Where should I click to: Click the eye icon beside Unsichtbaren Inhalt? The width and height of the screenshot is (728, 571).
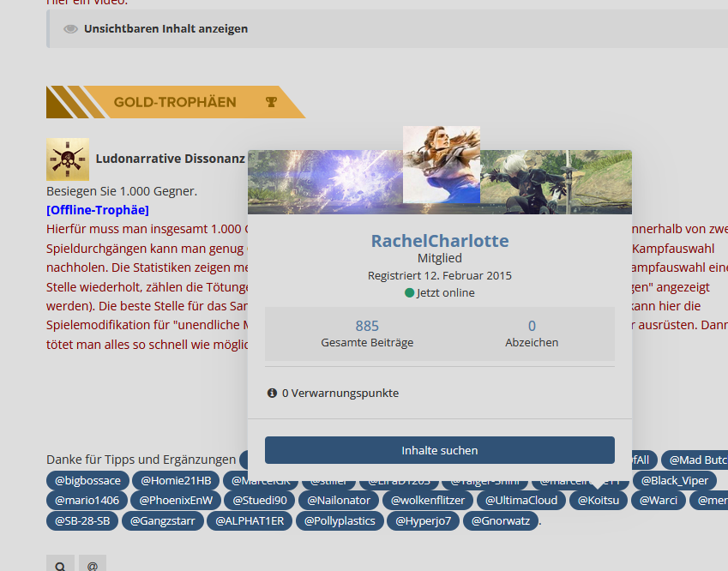coord(70,28)
